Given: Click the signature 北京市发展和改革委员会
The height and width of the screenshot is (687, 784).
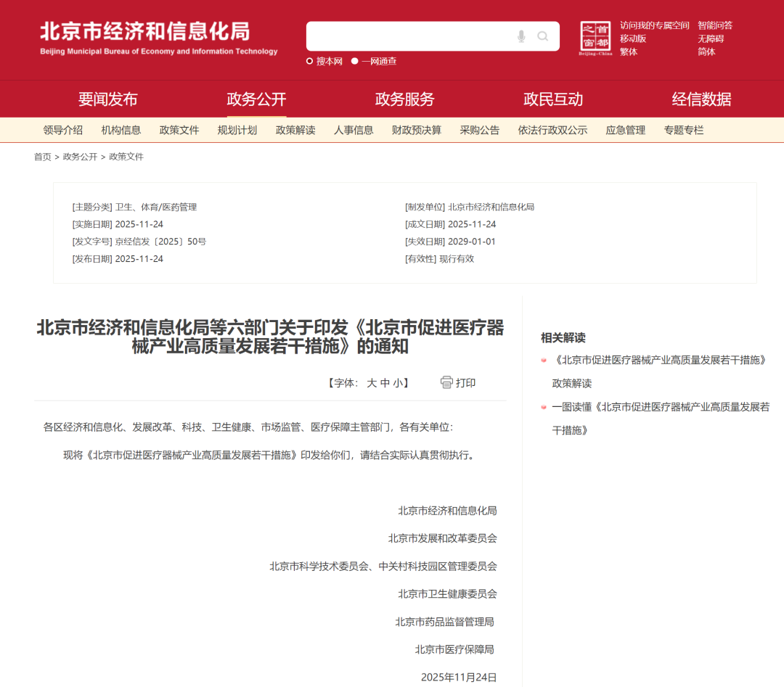Looking at the screenshot, I should (x=443, y=538).
